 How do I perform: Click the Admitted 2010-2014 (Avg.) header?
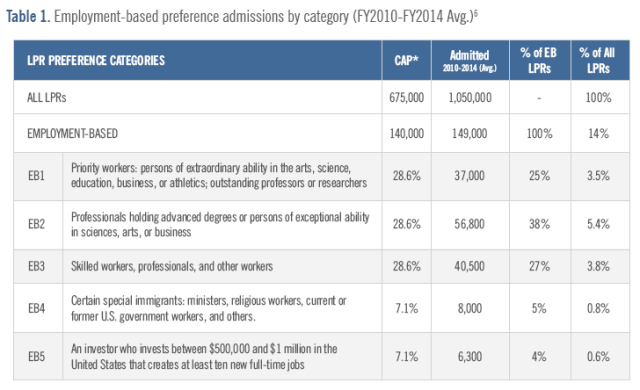pos(469,60)
